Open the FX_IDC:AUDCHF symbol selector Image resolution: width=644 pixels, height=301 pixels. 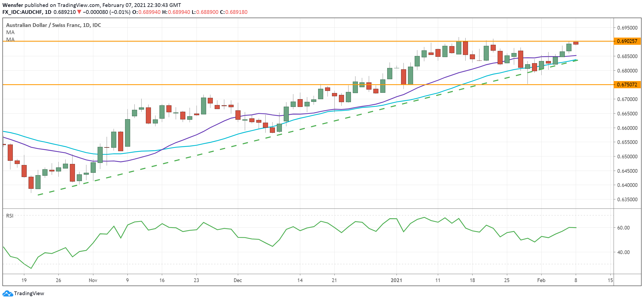[x=23, y=12]
